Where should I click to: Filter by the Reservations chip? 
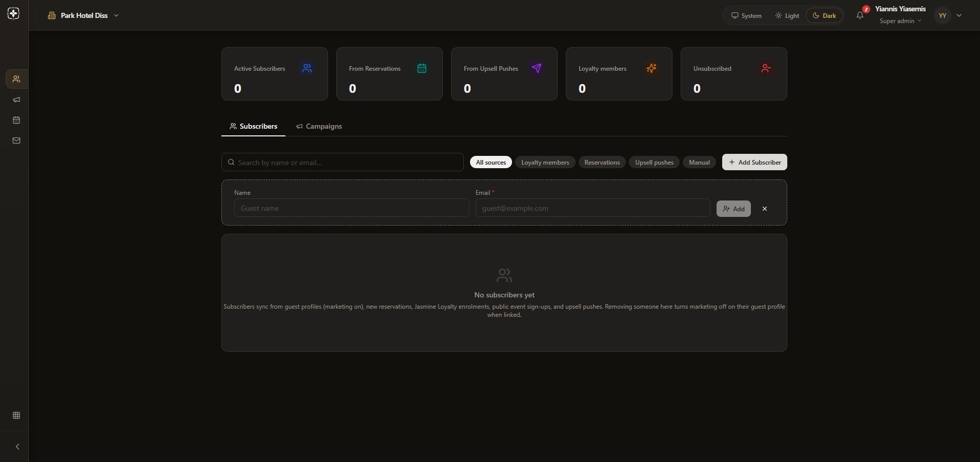pos(602,162)
